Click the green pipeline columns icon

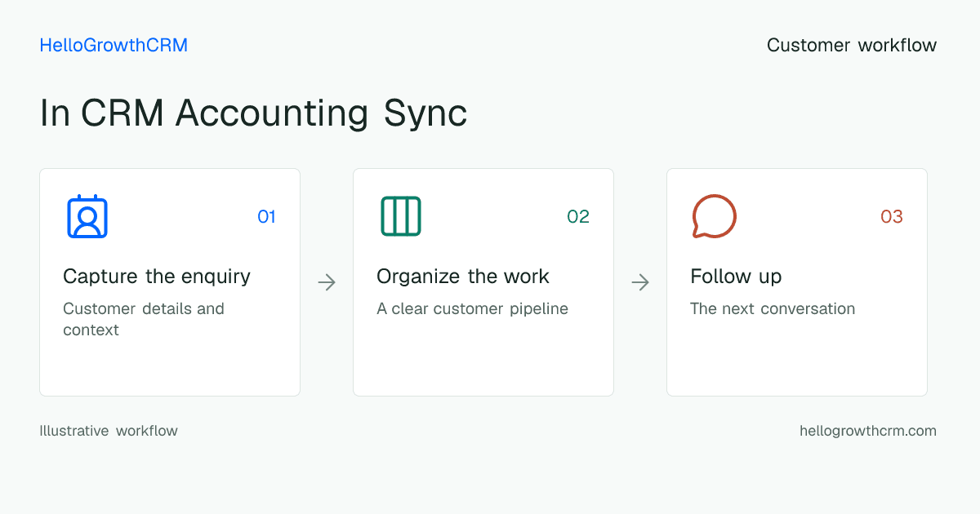click(x=401, y=216)
